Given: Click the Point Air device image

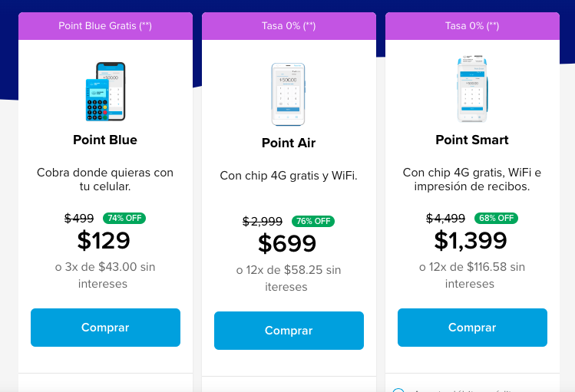Looking at the screenshot, I should [289, 94].
